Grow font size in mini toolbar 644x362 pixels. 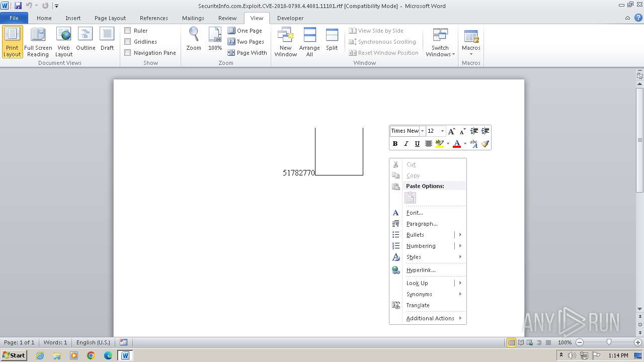point(451,131)
